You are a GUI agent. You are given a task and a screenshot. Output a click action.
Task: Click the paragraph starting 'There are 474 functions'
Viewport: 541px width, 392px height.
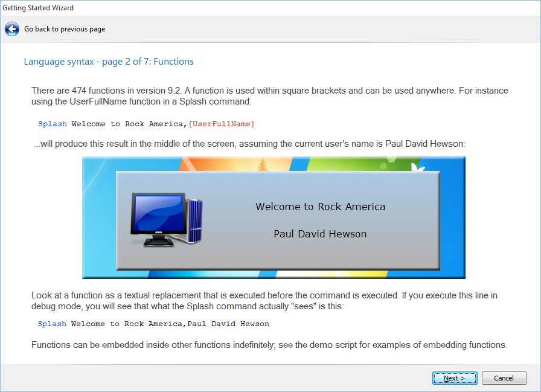point(269,96)
